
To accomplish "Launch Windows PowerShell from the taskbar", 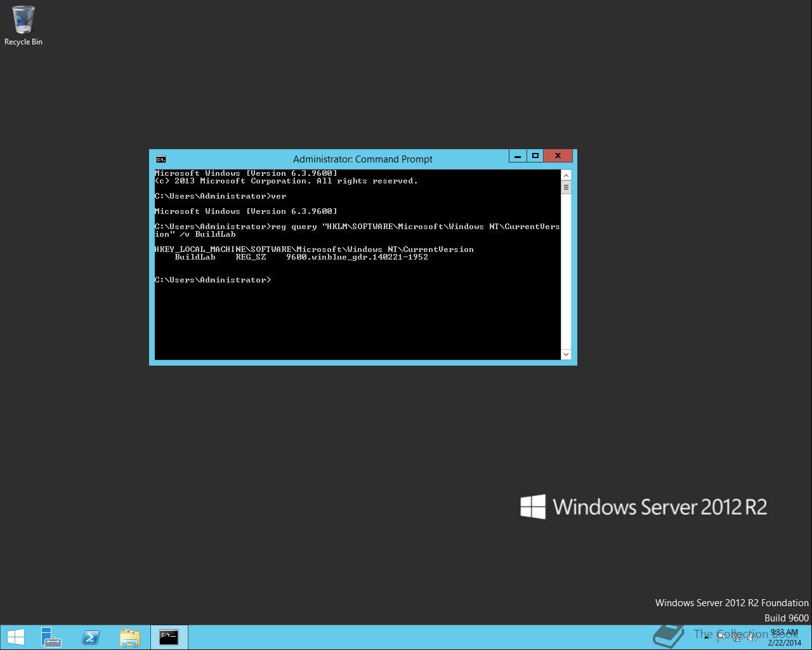I will [91, 637].
